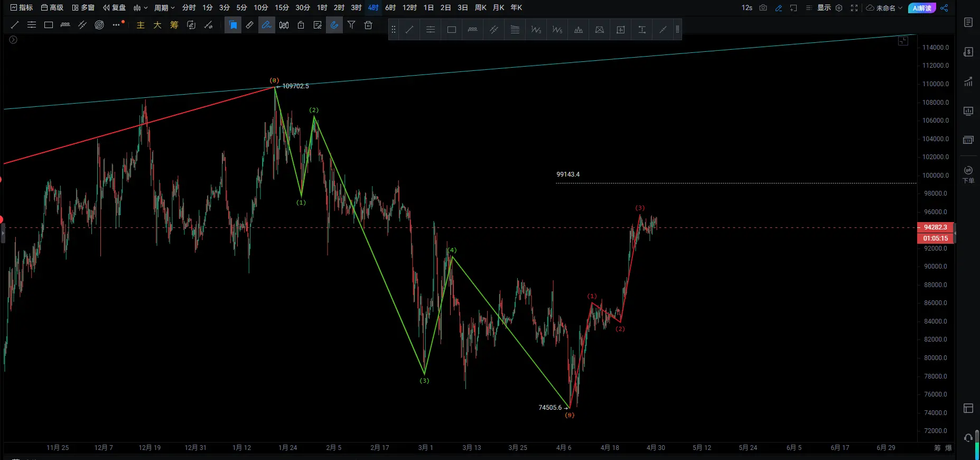Image resolution: width=980 pixels, height=460 pixels.
Task: Open chart settings hexagon gear icon
Action: coord(839,8)
